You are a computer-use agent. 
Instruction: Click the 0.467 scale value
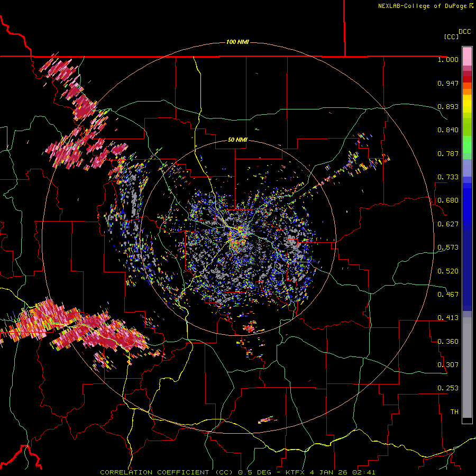[448, 295]
